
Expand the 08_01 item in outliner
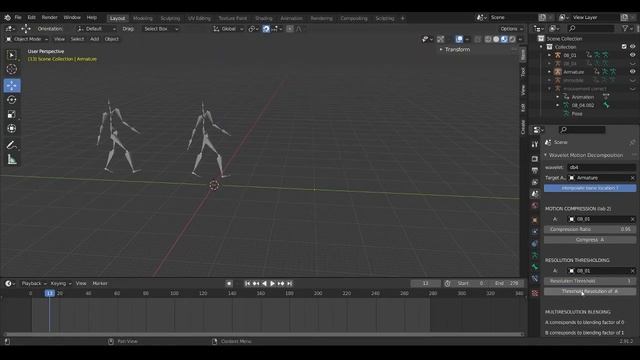tap(549, 55)
